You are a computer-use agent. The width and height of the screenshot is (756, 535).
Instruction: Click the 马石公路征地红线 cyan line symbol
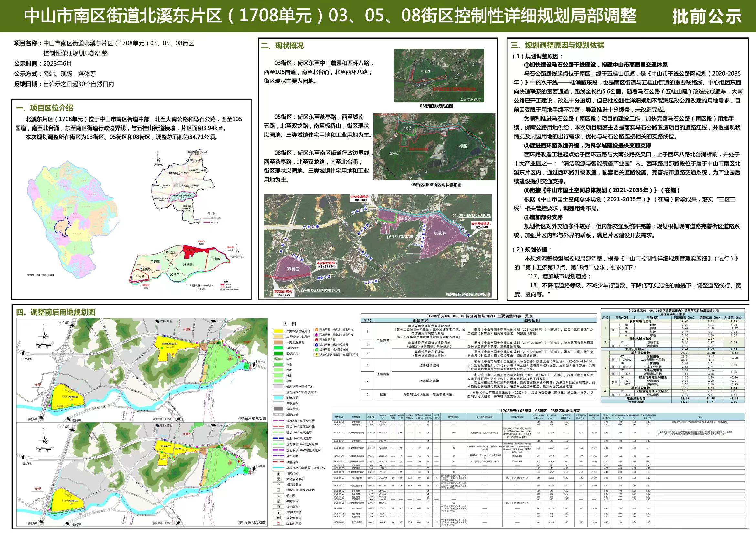tap(278, 468)
